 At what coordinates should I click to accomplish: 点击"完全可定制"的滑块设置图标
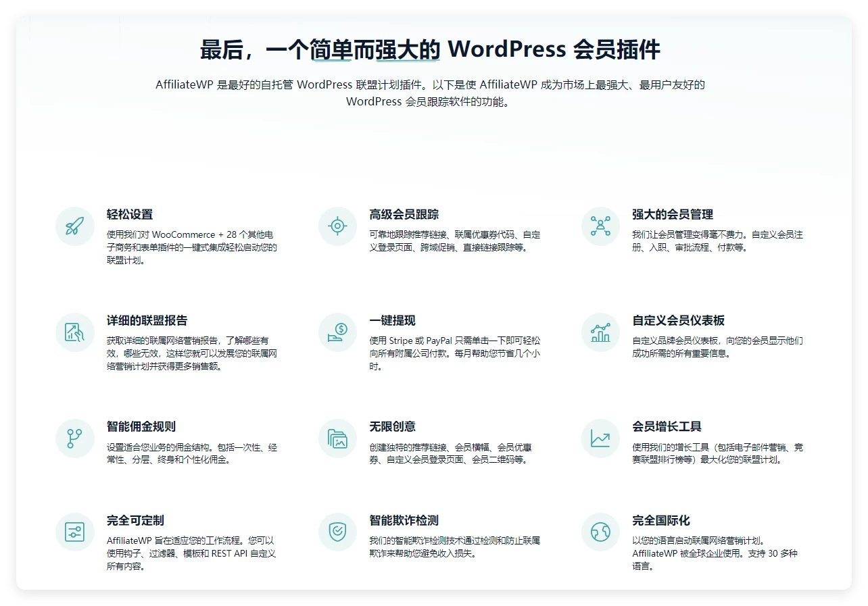pyautogui.click(x=74, y=532)
